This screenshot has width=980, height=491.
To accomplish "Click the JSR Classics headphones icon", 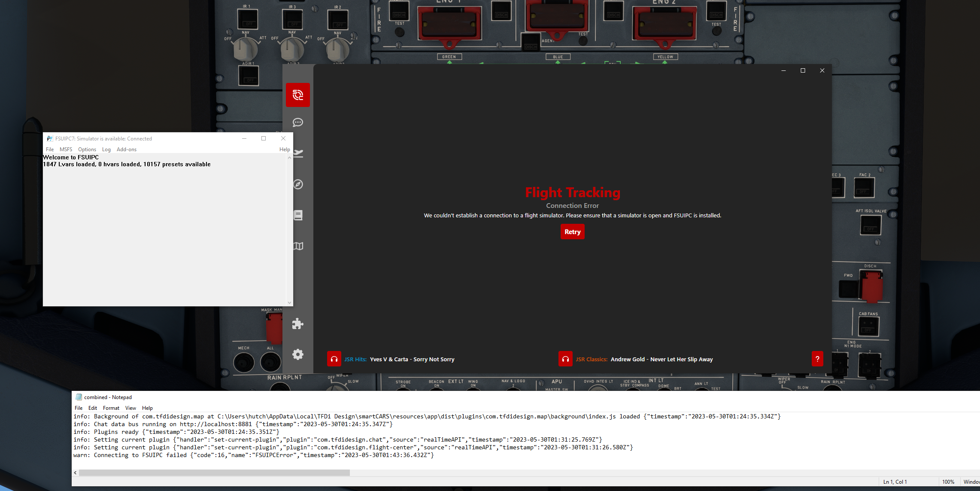I will click(x=565, y=359).
